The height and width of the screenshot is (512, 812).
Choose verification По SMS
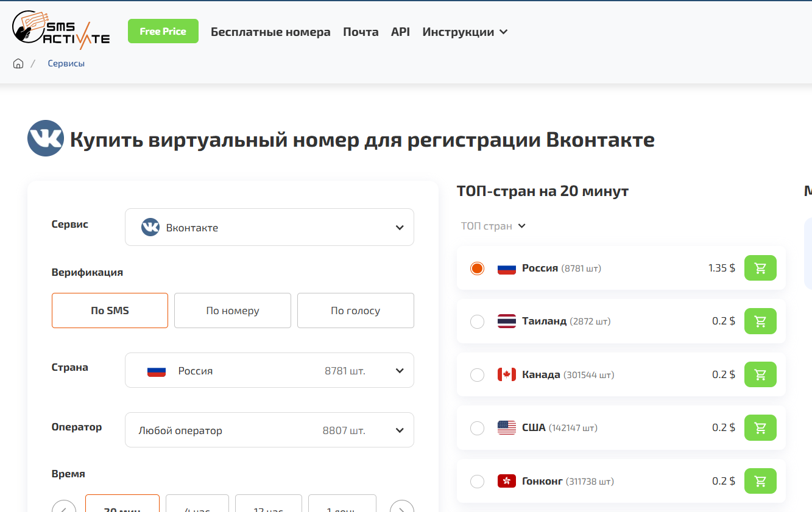click(110, 310)
